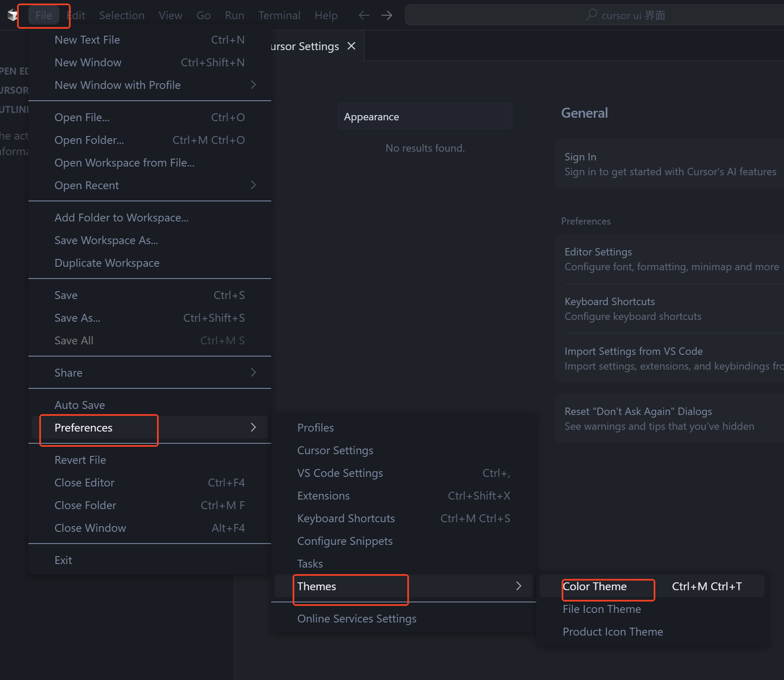Open the Go menu
Viewport: 784px width, 680px height.
(x=204, y=15)
